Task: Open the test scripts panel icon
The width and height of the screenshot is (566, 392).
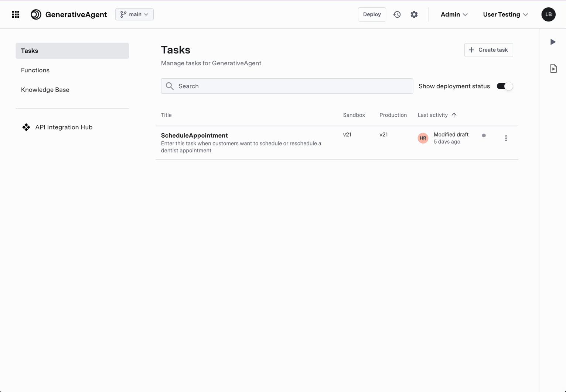Action: 553,68
